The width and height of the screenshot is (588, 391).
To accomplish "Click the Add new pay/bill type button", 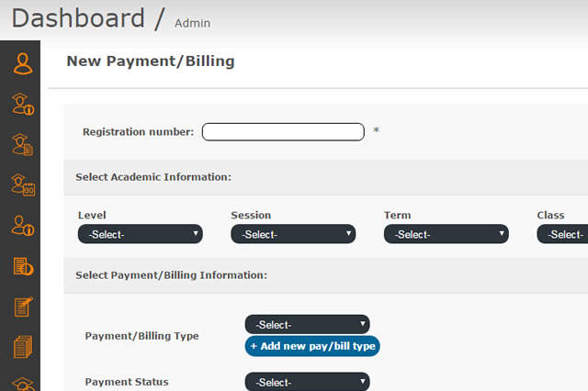I will 312,346.
